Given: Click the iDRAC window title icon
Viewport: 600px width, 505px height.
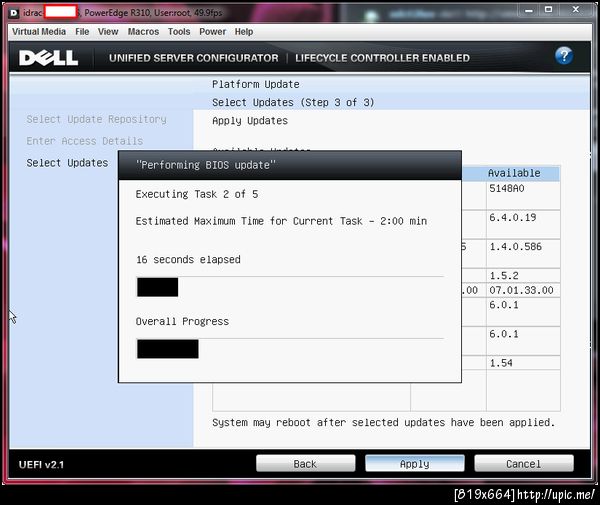Looking at the screenshot, I should pyautogui.click(x=14, y=13).
